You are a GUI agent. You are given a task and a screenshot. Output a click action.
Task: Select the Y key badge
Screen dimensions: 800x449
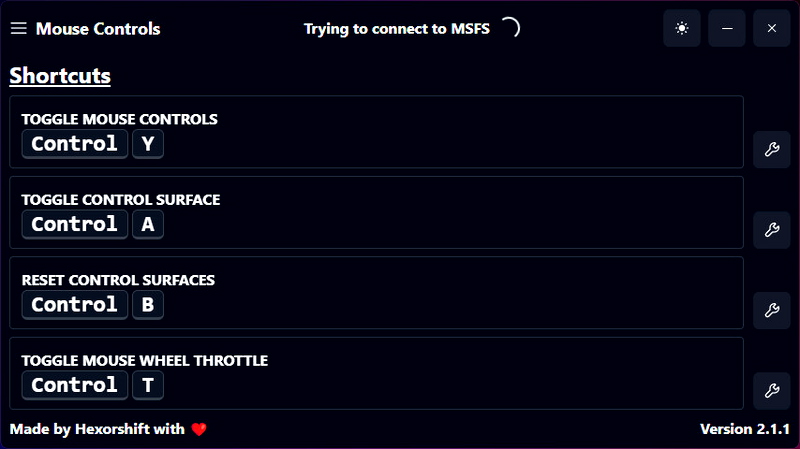148,144
